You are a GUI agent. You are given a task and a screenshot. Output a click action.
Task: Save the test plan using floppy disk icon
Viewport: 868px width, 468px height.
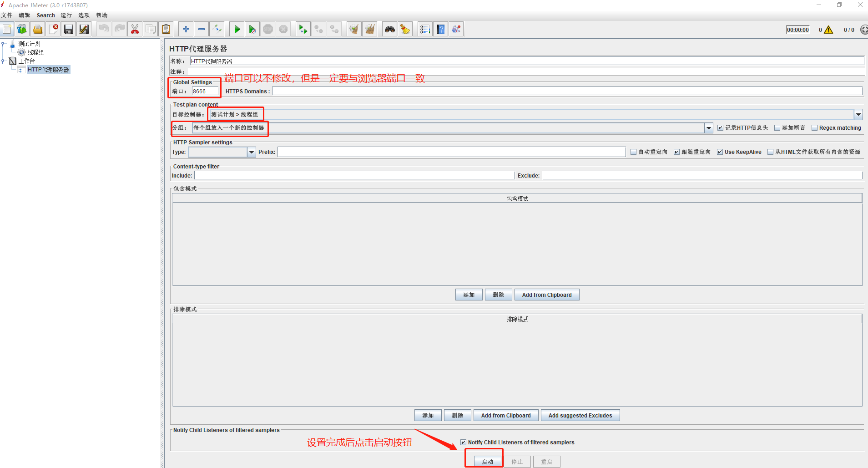click(69, 30)
